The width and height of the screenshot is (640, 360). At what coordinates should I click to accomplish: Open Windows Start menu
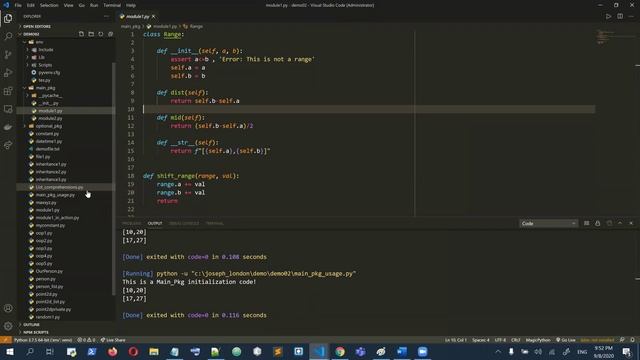pyautogui.click(x=10, y=351)
